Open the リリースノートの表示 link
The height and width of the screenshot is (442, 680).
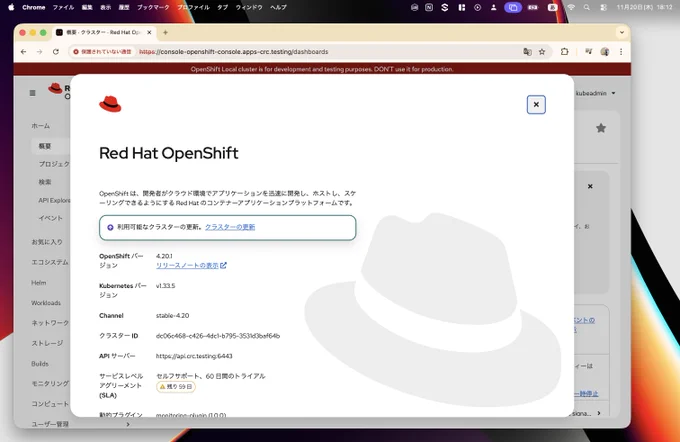191,265
